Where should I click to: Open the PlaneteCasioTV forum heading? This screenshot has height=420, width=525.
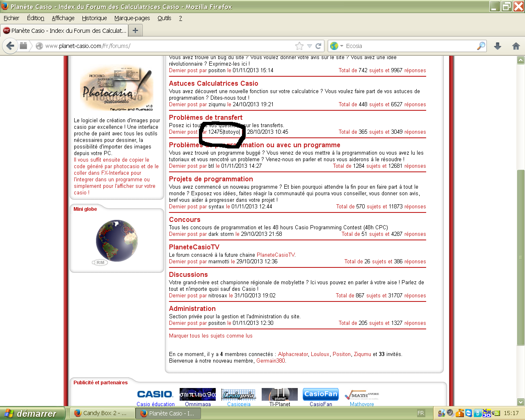click(194, 247)
